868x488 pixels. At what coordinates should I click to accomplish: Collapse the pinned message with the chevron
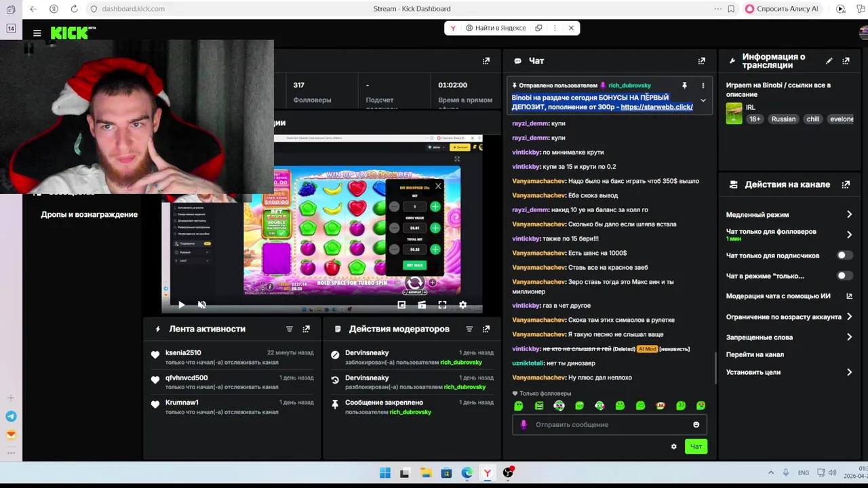703,100
